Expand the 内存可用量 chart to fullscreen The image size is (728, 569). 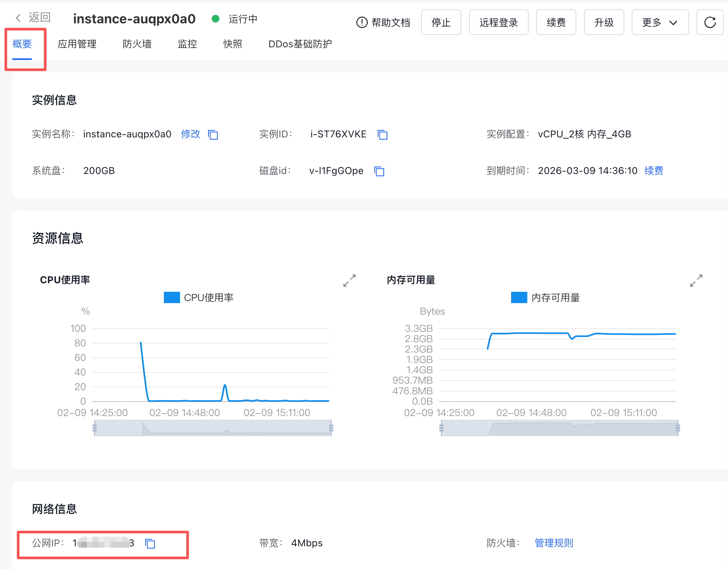point(696,281)
